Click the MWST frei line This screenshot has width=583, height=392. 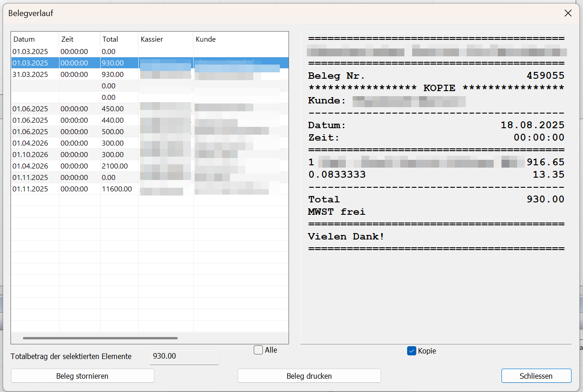coord(337,212)
